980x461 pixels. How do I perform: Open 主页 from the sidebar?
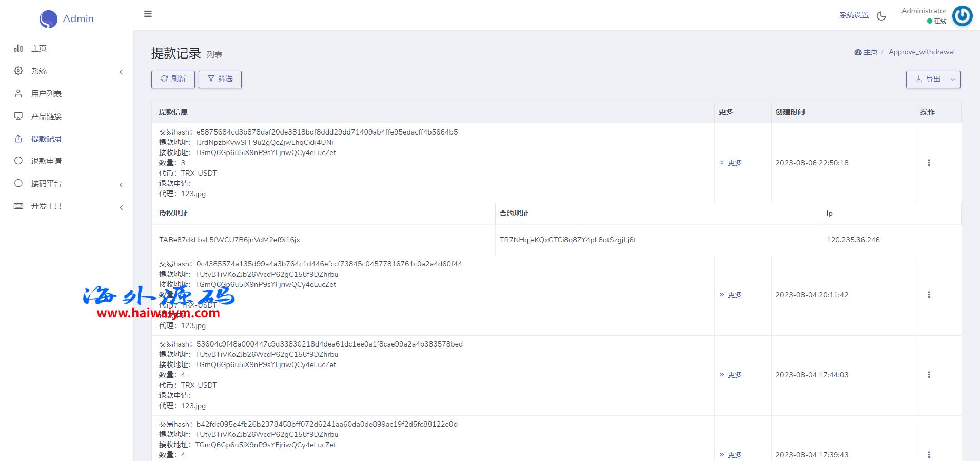38,49
